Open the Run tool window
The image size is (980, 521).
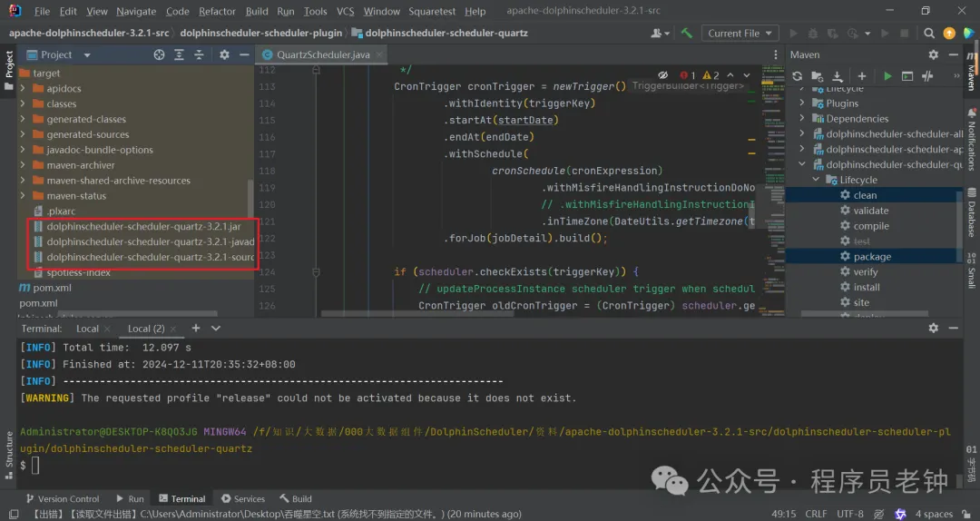tap(130, 498)
